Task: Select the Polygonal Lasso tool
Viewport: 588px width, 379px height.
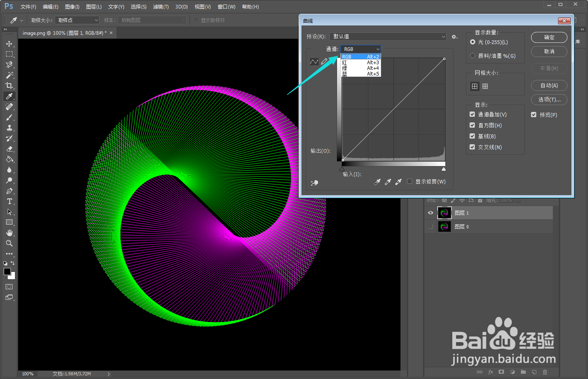Action: [x=9, y=65]
